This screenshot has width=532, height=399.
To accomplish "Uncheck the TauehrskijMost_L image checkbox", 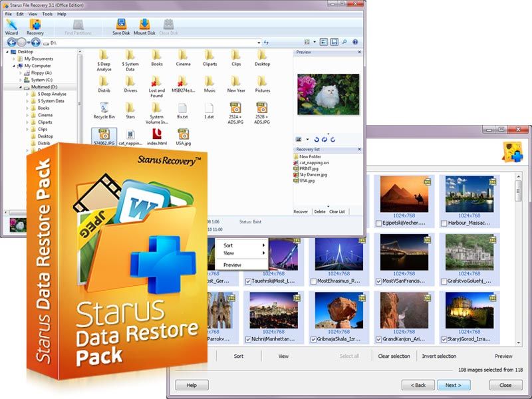I will coord(248,281).
